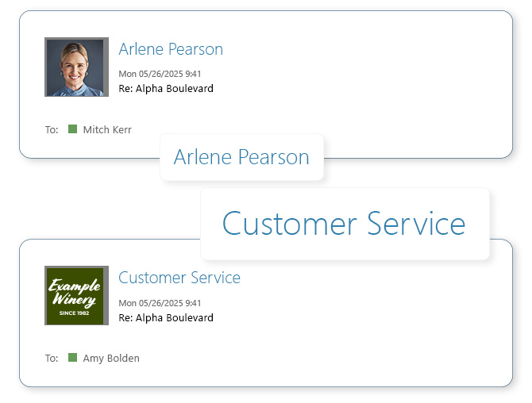The height and width of the screenshot is (403, 532).
Task: Click the SINCE 1982 tagline on the logo
Action: click(x=76, y=313)
